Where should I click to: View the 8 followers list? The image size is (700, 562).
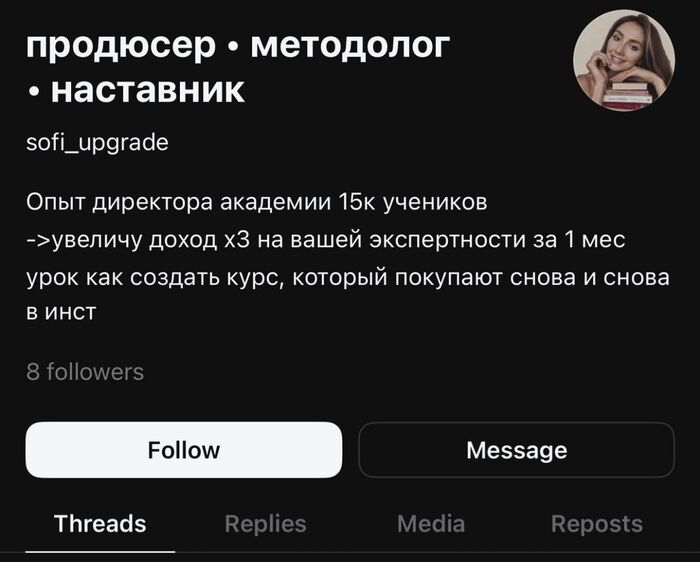(85, 372)
